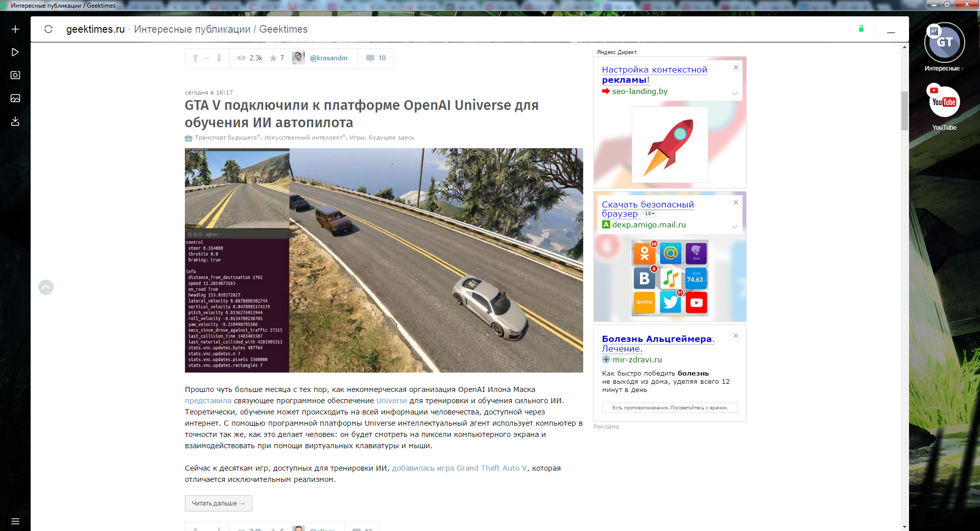This screenshot has height=531, width=980.
Task: Click the page reload icon
Action: (48, 29)
